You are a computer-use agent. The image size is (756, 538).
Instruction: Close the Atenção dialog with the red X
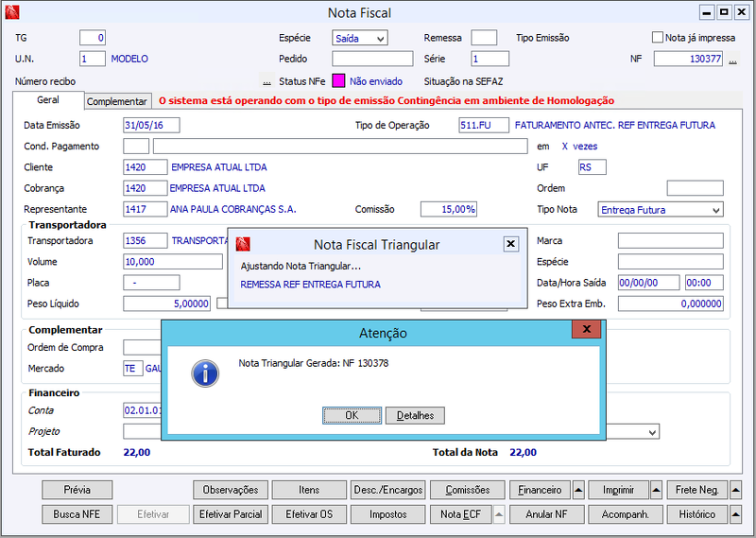coord(586,330)
